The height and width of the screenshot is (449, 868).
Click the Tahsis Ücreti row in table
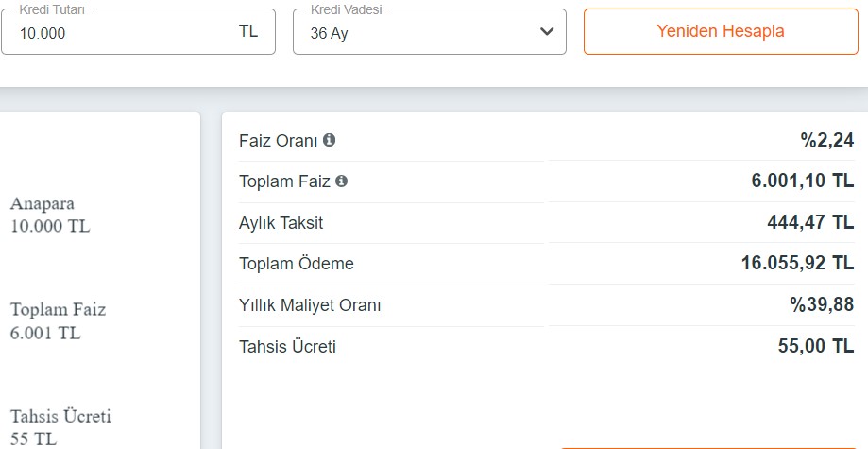(x=546, y=347)
